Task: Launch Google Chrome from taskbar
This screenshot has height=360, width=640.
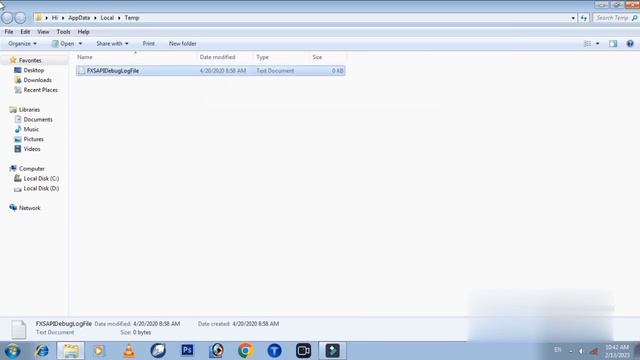Action: click(x=246, y=351)
